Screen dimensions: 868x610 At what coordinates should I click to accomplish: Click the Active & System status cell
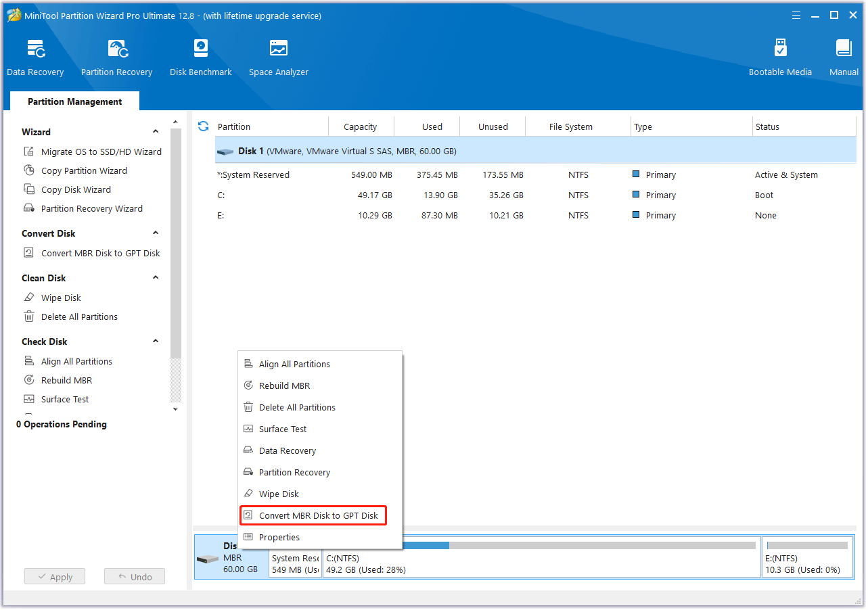coord(786,174)
